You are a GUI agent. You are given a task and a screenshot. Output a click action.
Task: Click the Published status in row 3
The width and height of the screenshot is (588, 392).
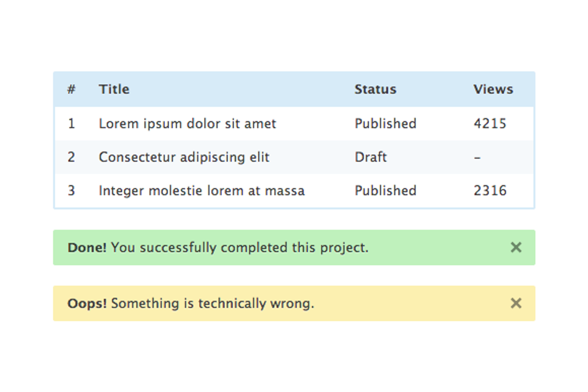tap(385, 191)
